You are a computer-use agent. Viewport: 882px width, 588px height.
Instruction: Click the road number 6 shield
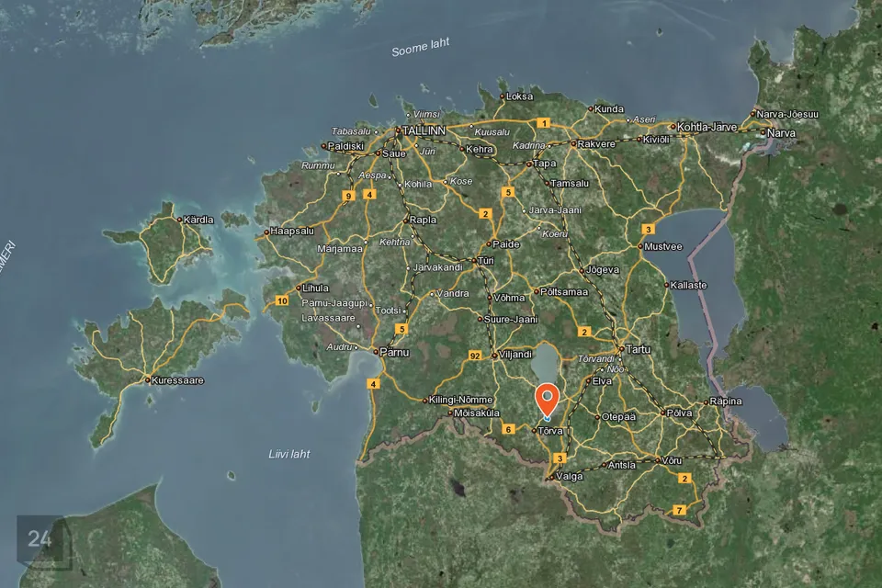(508, 429)
